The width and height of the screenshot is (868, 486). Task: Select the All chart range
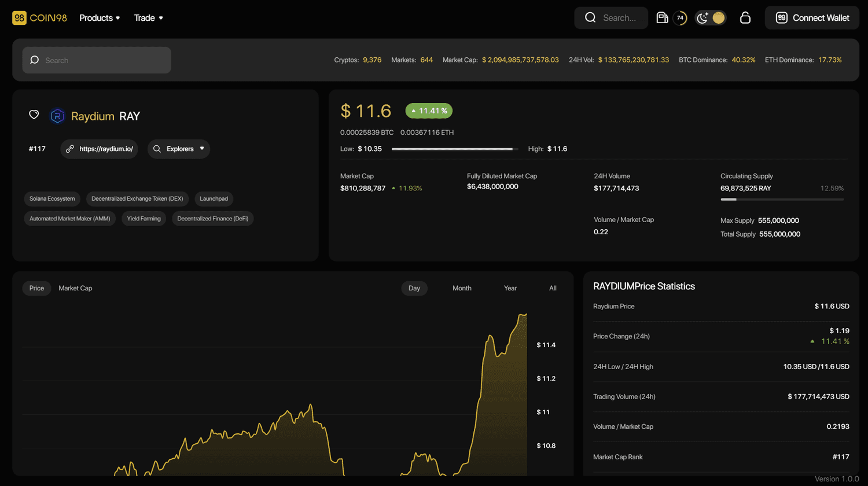point(553,288)
